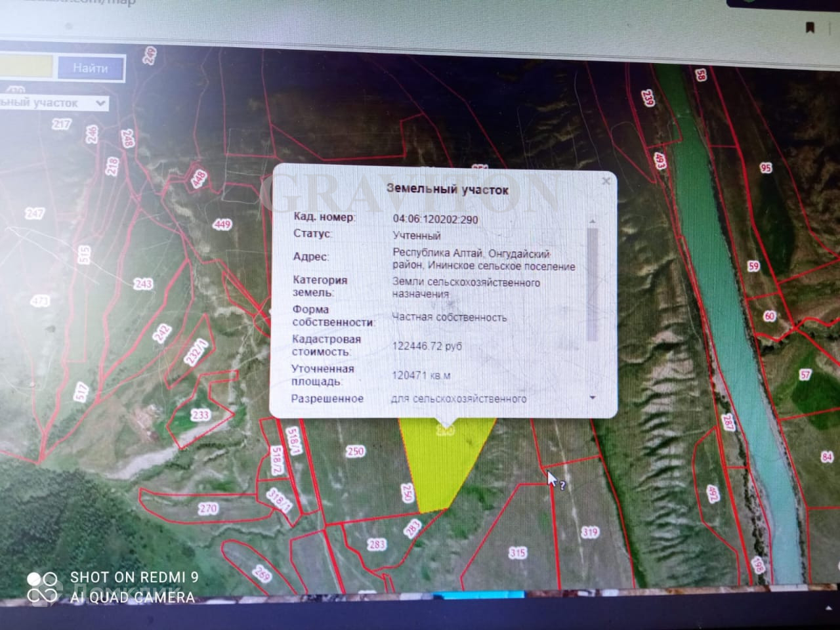Click parcel label 218 on the map
840x630 pixels.
[x=112, y=166]
